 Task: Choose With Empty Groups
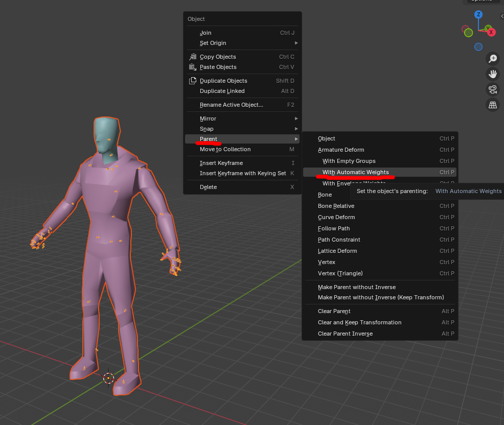coord(380,161)
